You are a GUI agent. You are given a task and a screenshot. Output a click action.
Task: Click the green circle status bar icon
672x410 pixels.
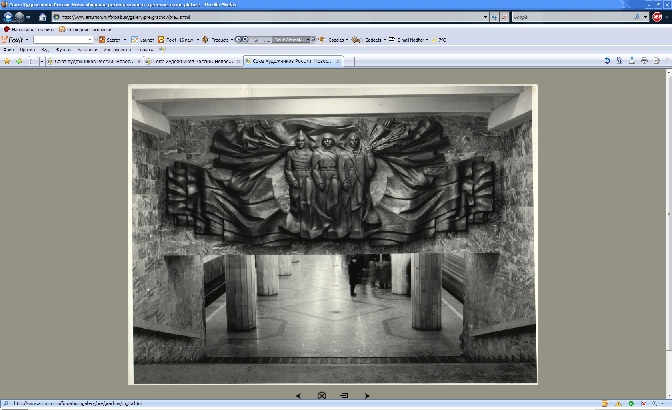tap(631, 404)
